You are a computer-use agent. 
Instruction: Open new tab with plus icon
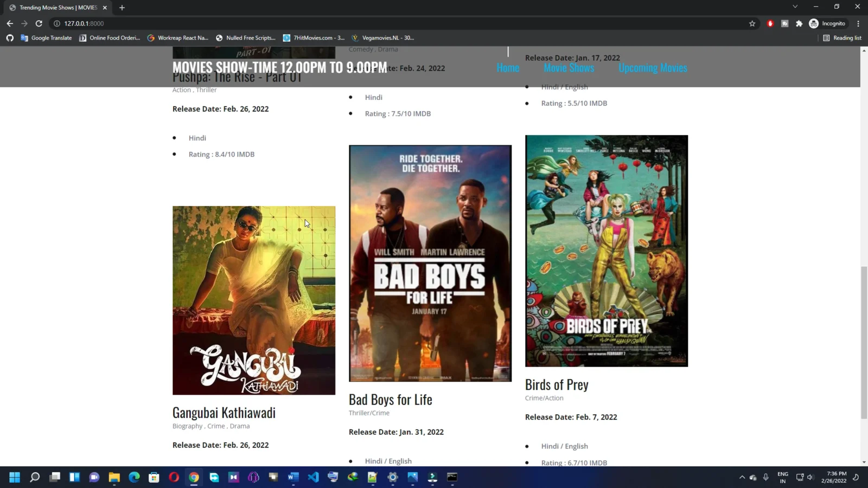[122, 8]
